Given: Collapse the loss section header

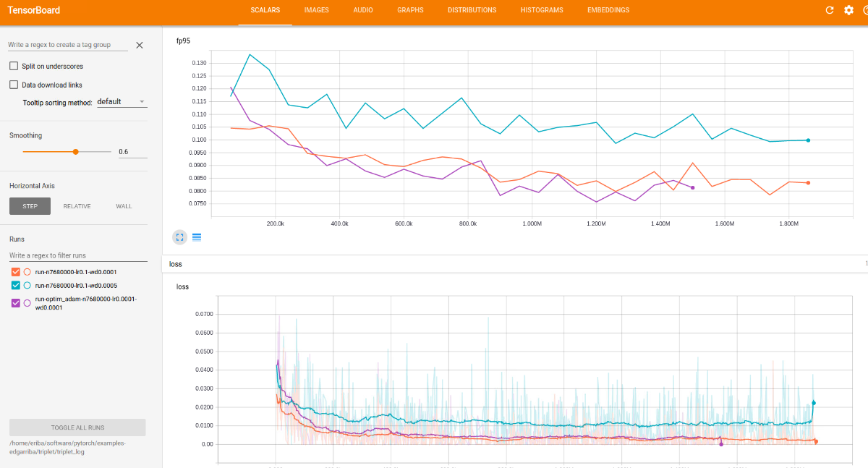Looking at the screenshot, I should pos(514,264).
